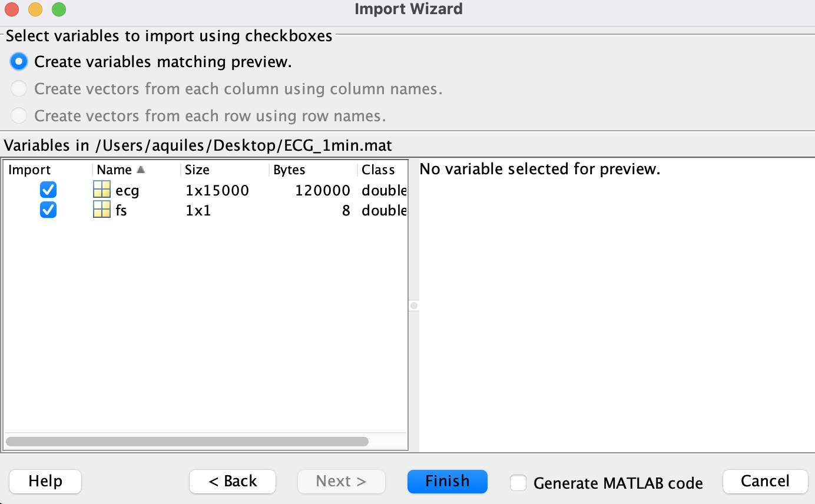
Task: Click the Class column header
Action: click(x=380, y=170)
